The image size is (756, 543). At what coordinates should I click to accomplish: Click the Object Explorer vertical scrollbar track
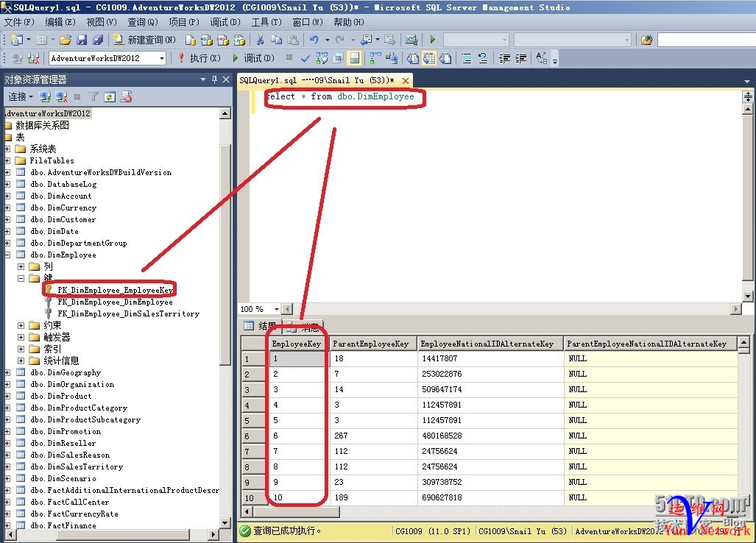(x=225, y=318)
